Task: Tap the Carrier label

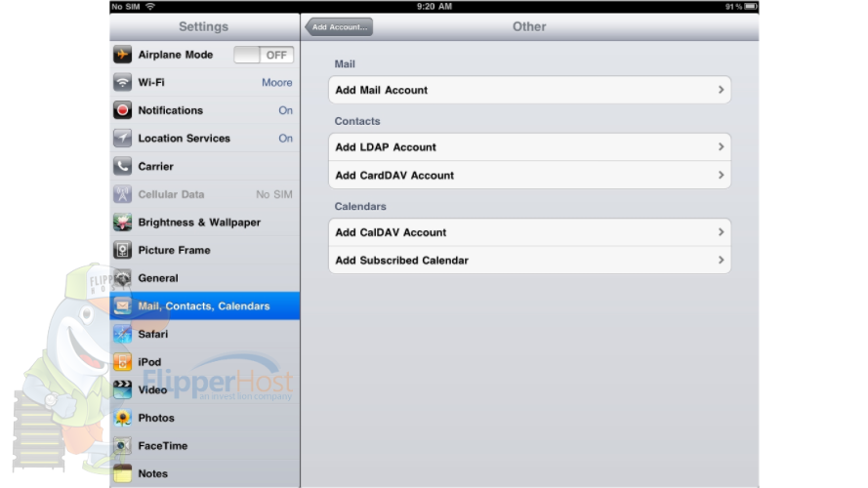Action: click(155, 166)
